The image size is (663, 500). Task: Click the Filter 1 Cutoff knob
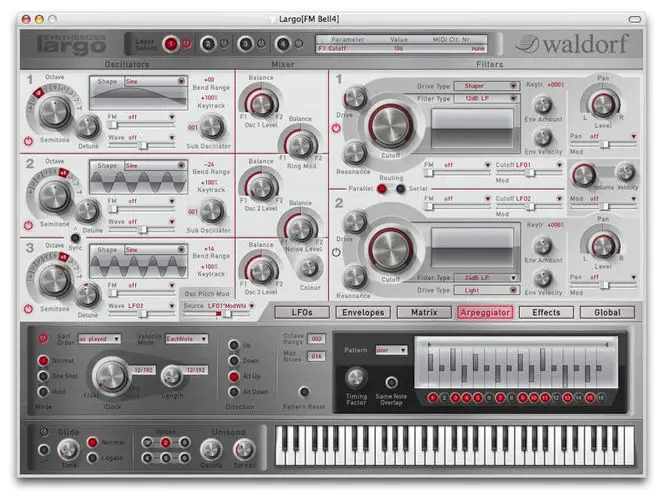391,127
